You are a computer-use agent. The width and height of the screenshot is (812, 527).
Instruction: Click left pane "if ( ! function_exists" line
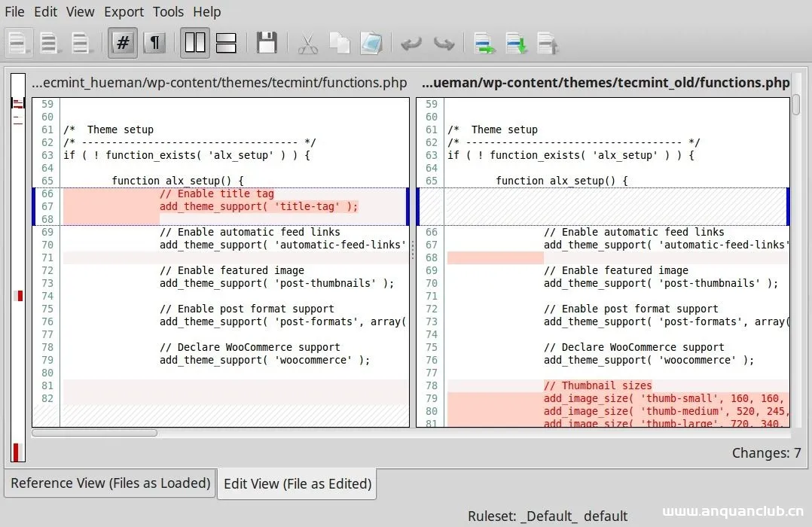(187, 155)
